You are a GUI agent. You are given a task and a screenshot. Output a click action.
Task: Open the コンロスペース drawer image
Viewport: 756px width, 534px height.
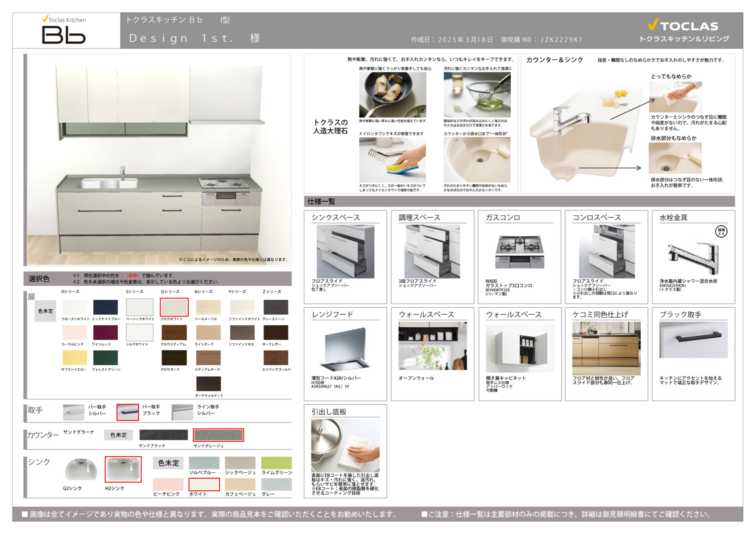click(x=607, y=251)
